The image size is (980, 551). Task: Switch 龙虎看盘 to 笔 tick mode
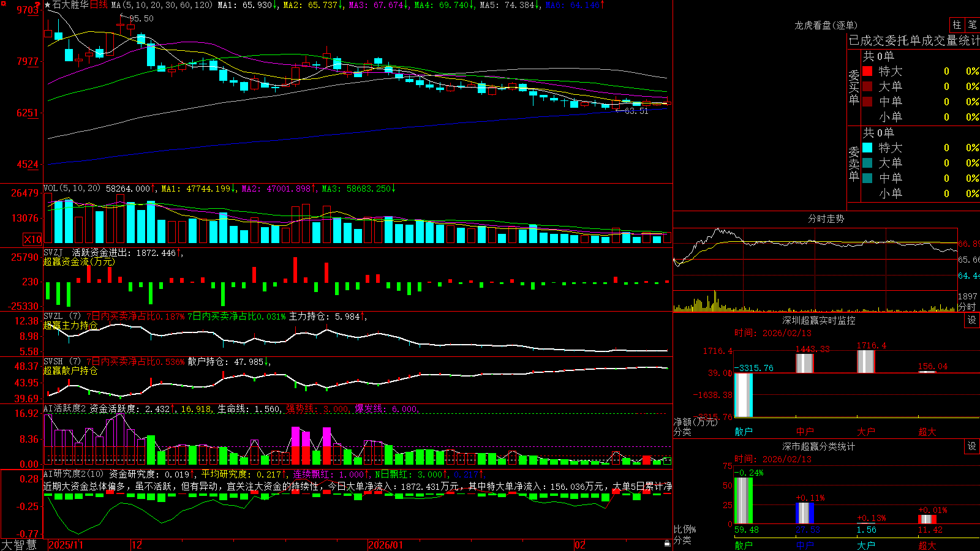[x=972, y=24]
